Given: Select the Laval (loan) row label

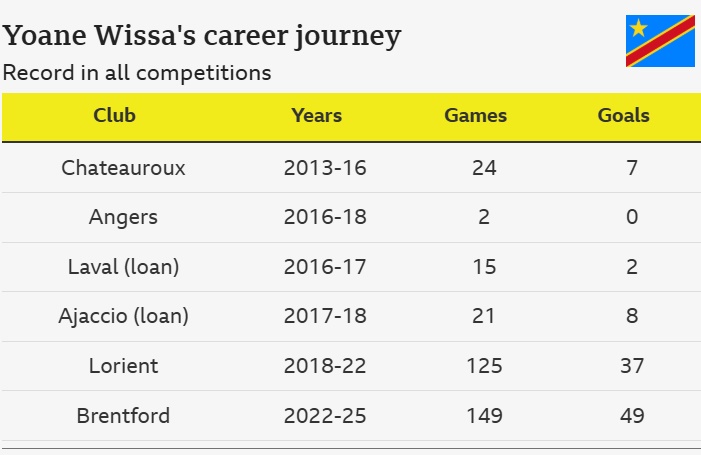Looking at the screenshot, I should click(x=123, y=267).
